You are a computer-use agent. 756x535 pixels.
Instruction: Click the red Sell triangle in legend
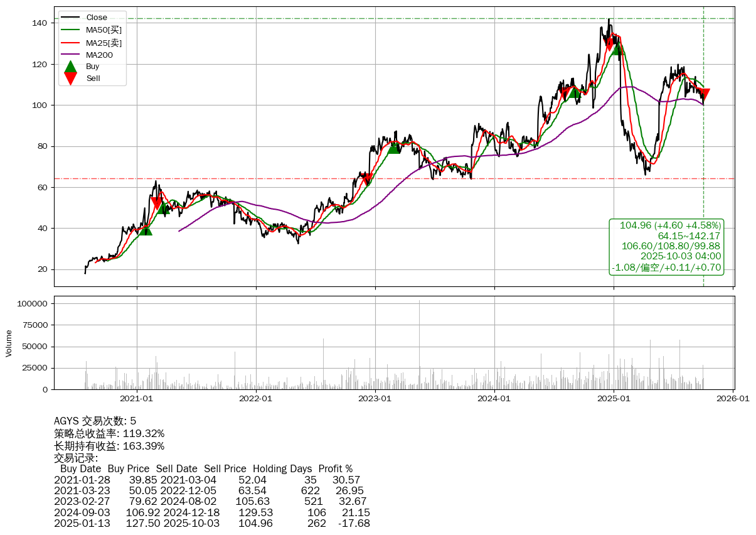click(x=71, y=78)
